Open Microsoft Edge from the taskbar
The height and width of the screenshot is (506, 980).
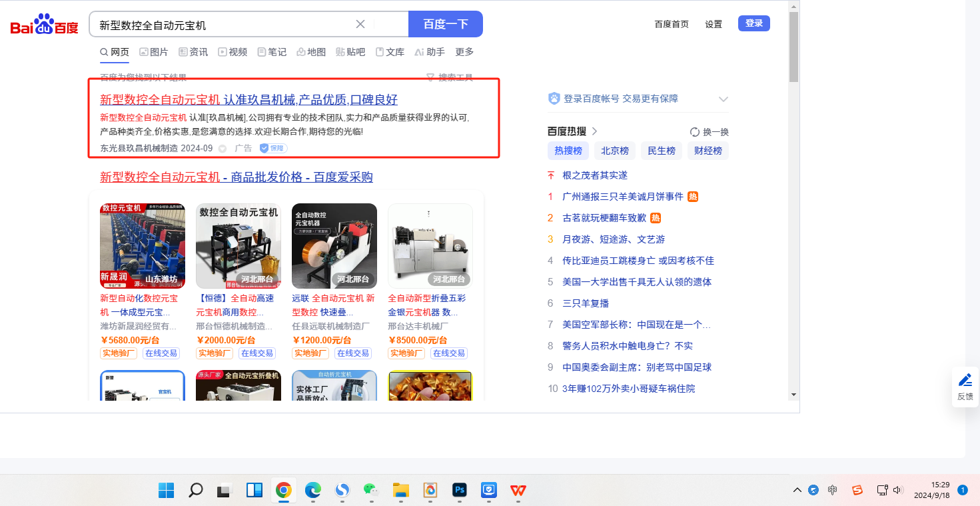coord(312,491)
